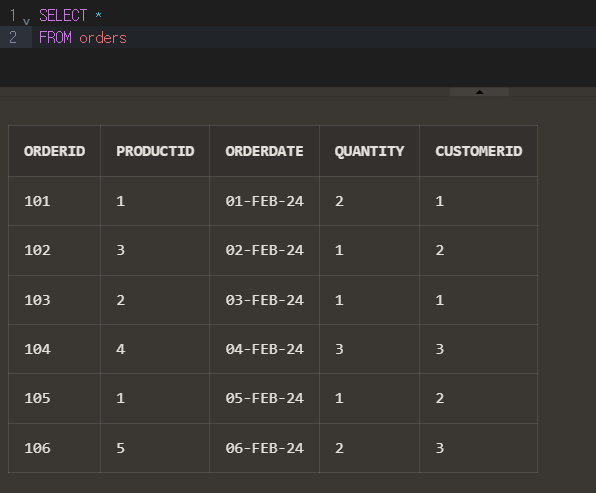Click the CUSTOMERID value 2 in order 102 row
Viewport: 596px width, 493px height.
(x=440, y=250)
